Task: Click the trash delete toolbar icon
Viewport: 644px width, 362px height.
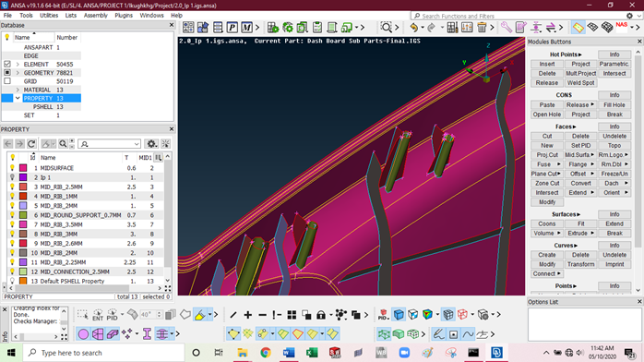Action: [482, 28]
